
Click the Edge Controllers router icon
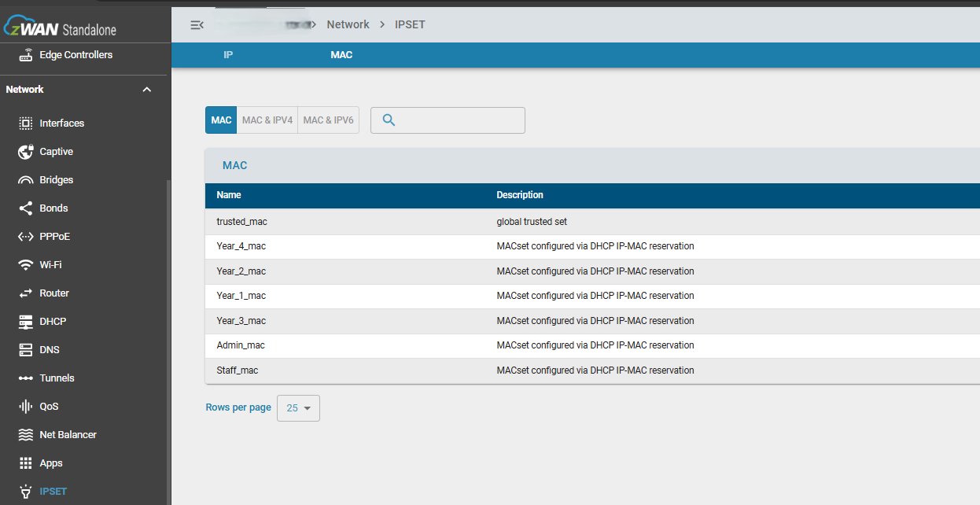click(26, 55)
